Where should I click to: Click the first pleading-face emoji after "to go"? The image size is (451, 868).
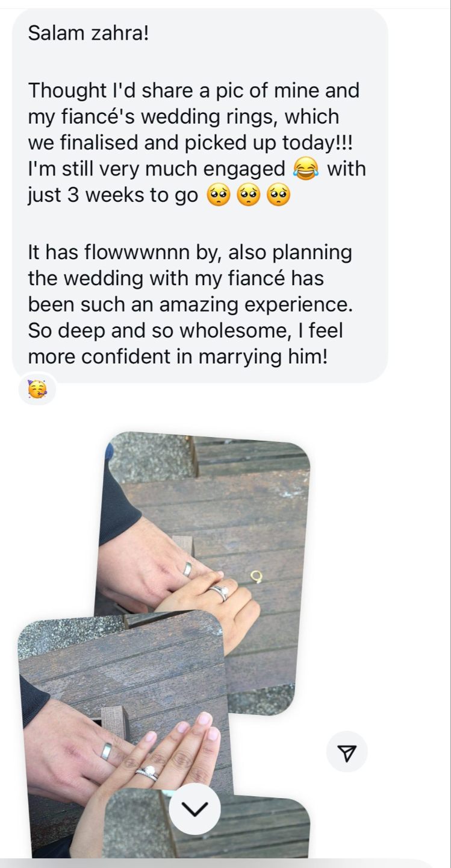click(219, 197)
